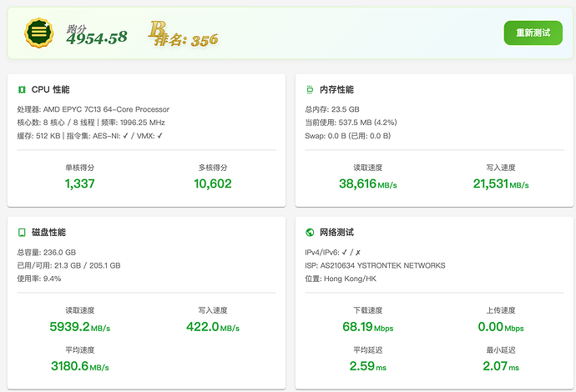This screenshot has width=576, height=392.
Task: Click disk average speed 3180.6 MB/s
Action: [79, 366]
